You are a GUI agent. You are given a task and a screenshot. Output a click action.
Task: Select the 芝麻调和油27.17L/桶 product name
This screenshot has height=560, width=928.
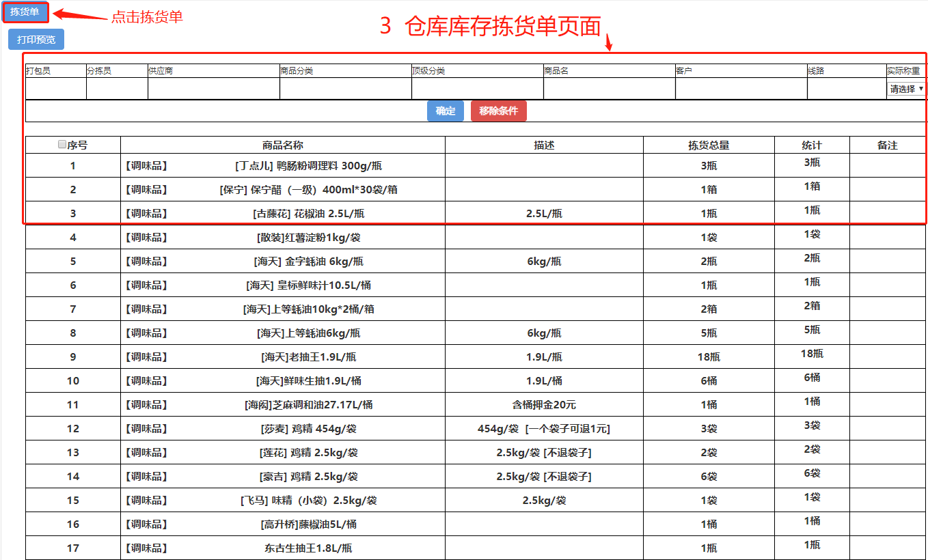click(x=308, y=405)
